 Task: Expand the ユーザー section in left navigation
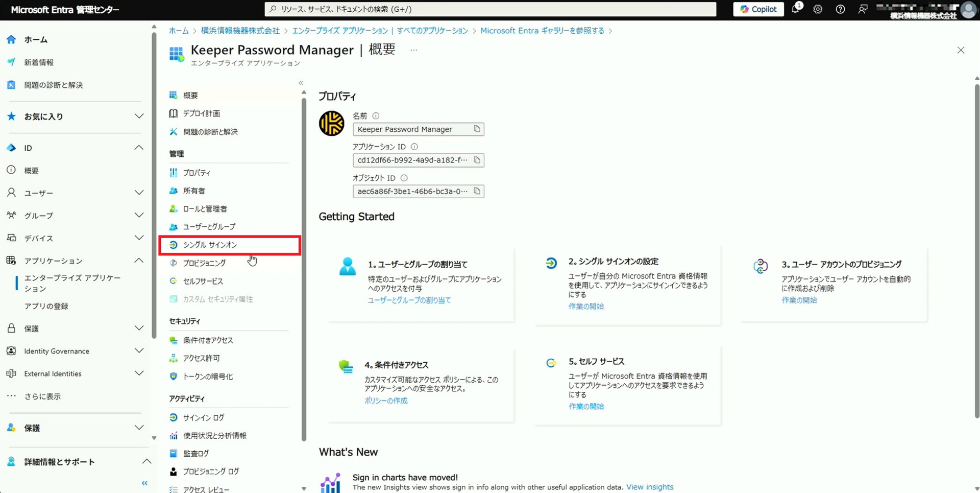(x=138, y=193)
